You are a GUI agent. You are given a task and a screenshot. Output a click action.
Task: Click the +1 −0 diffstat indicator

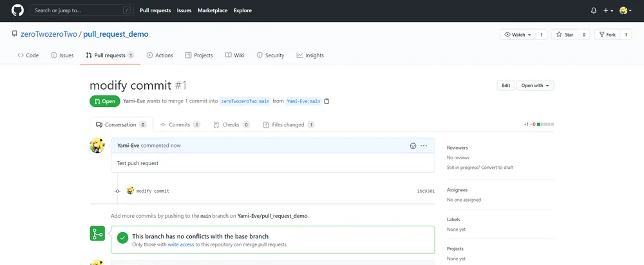[538, 124]
